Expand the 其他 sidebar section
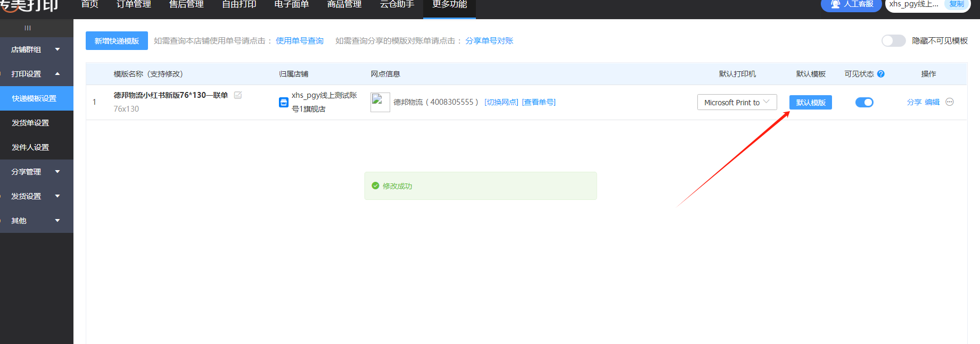Screen dimensions: 980x344 coord(37,221)
